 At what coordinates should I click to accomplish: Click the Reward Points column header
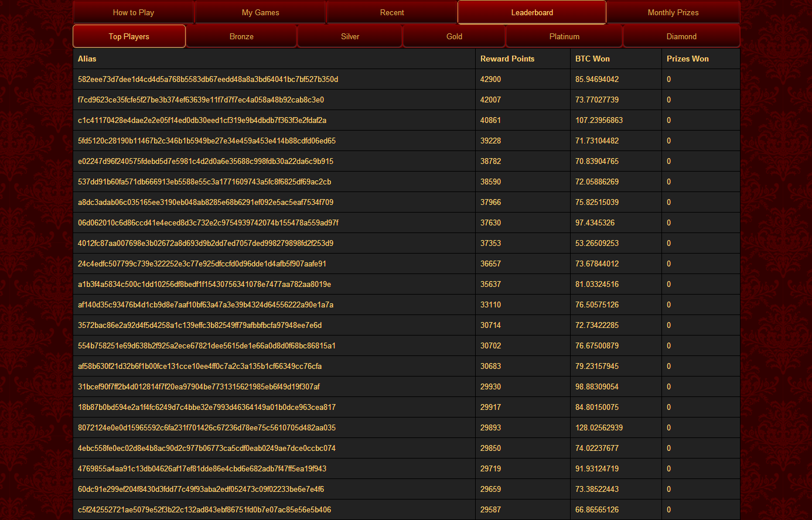tap(507, 59)
